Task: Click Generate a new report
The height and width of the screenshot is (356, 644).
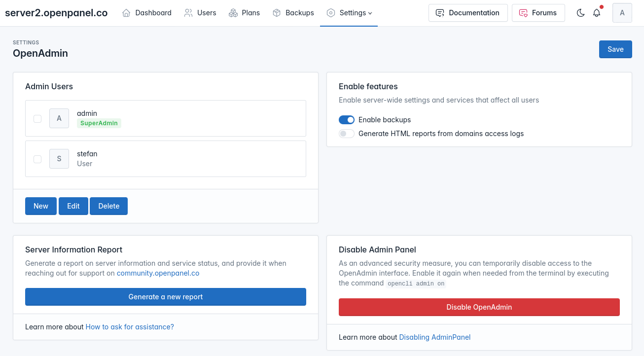Action: pos(166,297)
